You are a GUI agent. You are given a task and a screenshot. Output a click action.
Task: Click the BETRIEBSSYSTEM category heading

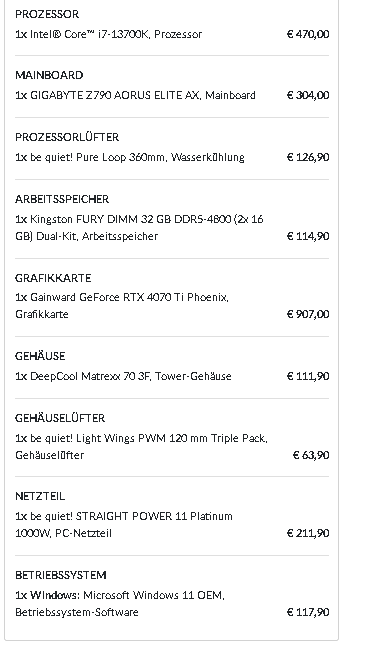click(x=61, y=575)
